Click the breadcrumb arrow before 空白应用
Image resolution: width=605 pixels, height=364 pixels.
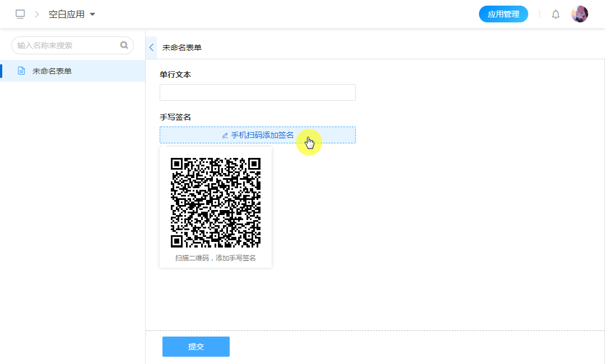(x=37, y=14)
